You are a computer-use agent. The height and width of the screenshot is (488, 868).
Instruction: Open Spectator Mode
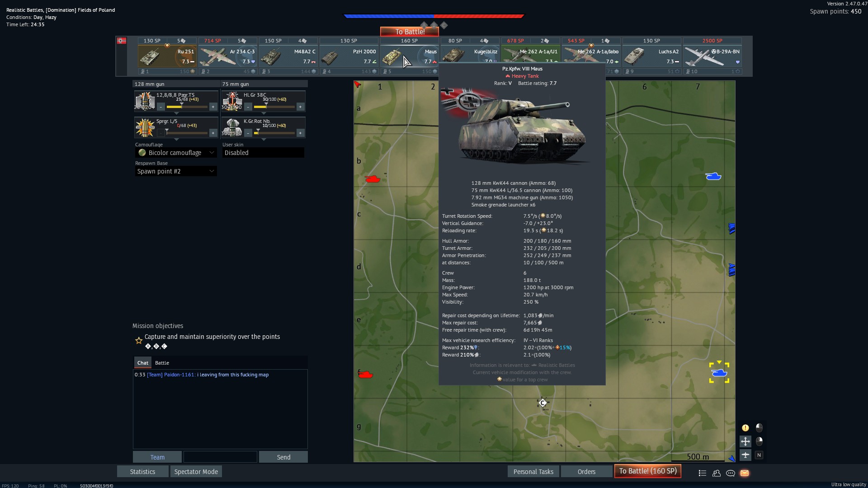pos(196,472)
